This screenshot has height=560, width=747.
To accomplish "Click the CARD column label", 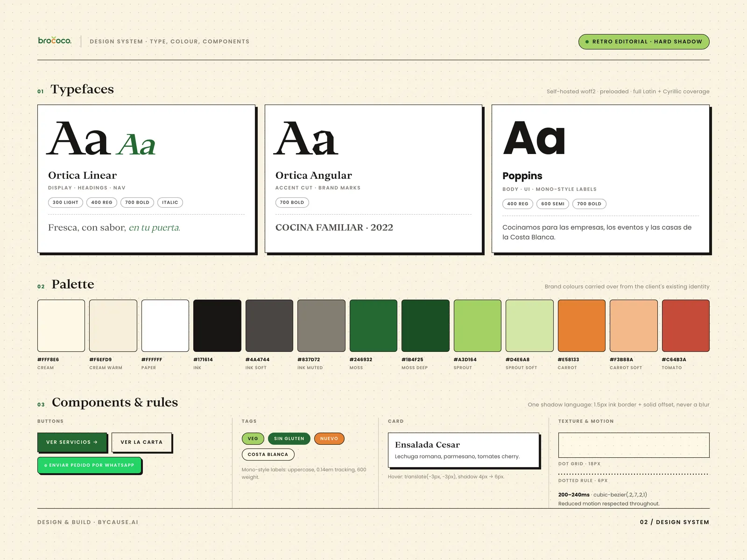I will (x=396, y=421).
